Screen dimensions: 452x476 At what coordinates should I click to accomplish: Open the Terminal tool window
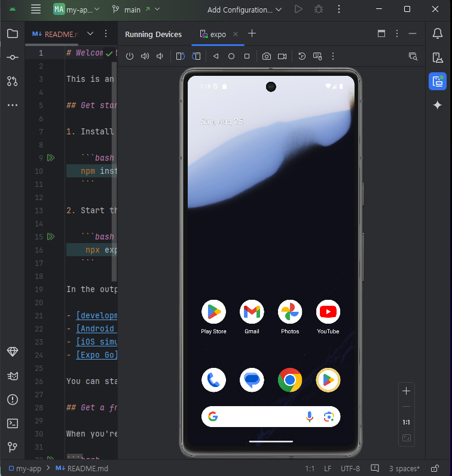click(x=13, y=423)
